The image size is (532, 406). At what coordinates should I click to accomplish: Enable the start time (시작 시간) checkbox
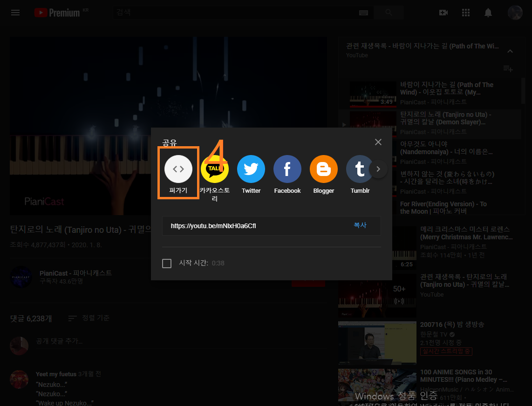pos(167,264)
